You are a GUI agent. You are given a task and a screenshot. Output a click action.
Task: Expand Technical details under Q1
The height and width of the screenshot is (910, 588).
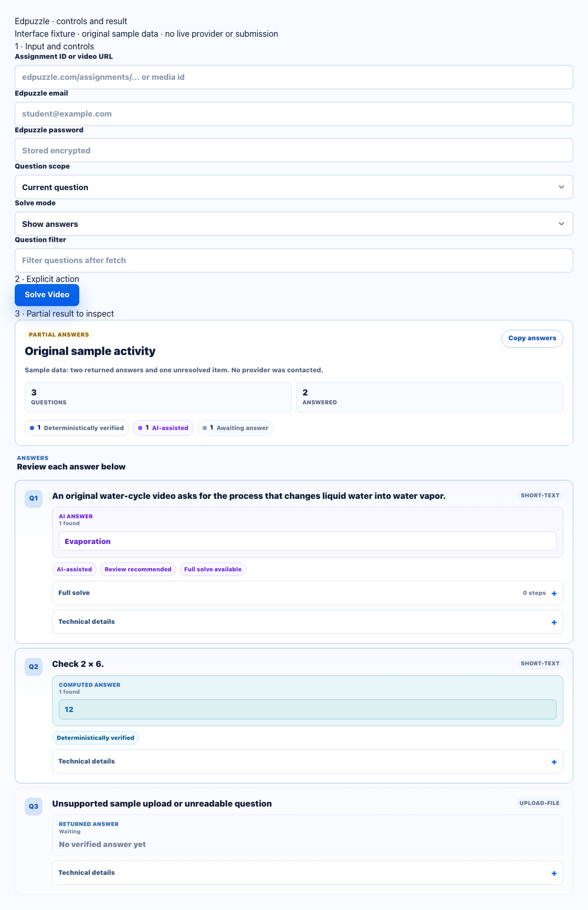coord(307,622)
